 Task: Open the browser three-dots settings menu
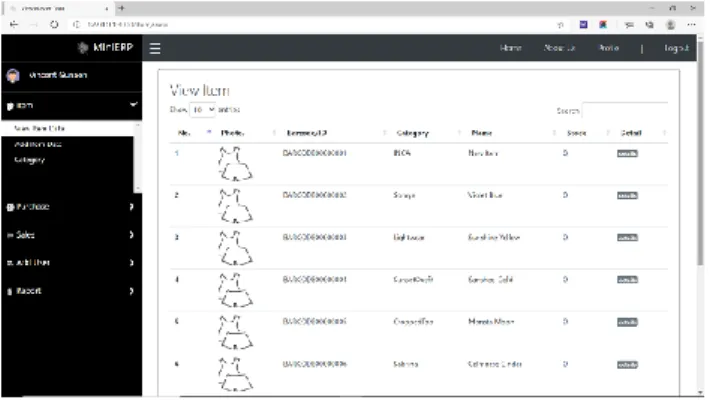pos(691,25)
